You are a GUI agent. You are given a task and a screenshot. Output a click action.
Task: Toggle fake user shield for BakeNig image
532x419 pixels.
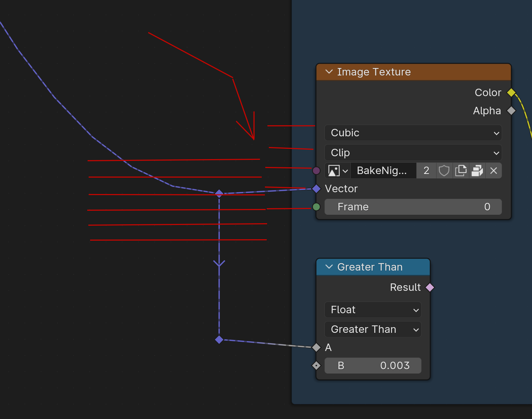tap(444, 171)
